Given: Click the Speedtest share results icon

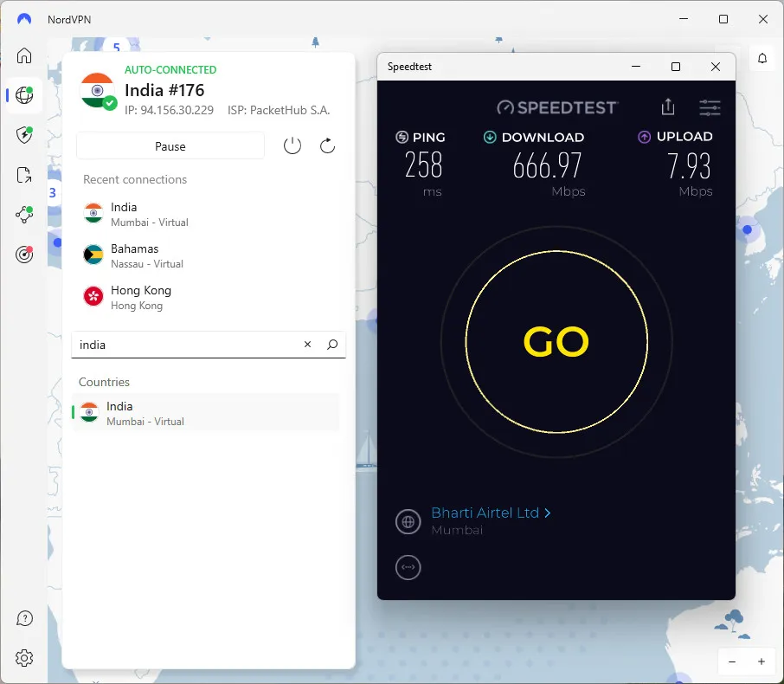Looking at the screenshot, I should click(667, 106).
